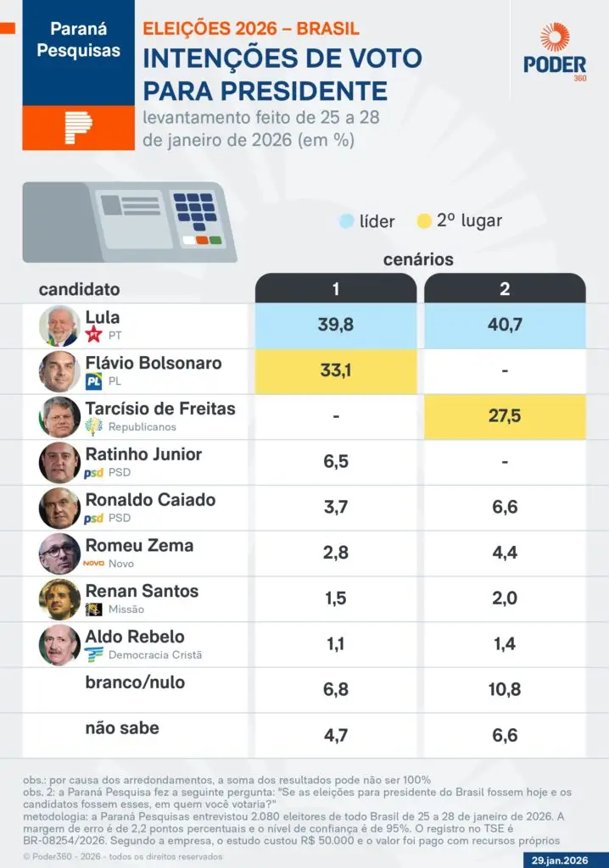Click the Novo party logo
The height and width of the screenshot is (868, 609).
(94, 564)
